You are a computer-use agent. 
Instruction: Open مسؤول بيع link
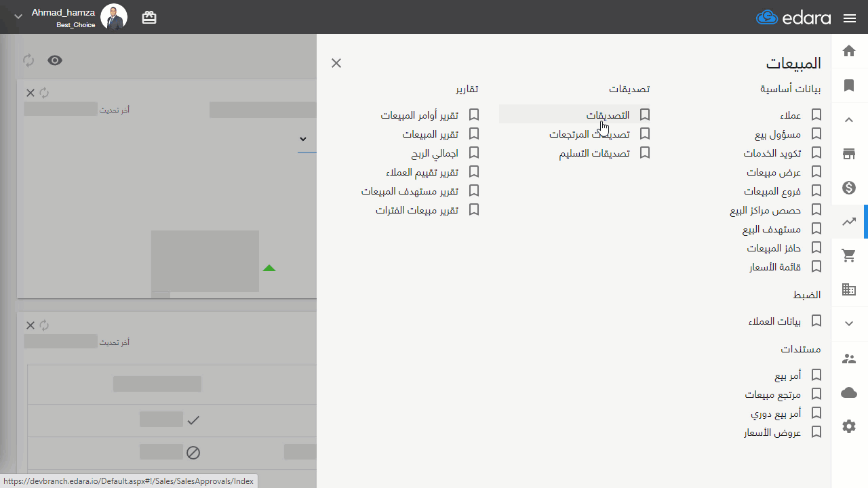pos(778,135)
